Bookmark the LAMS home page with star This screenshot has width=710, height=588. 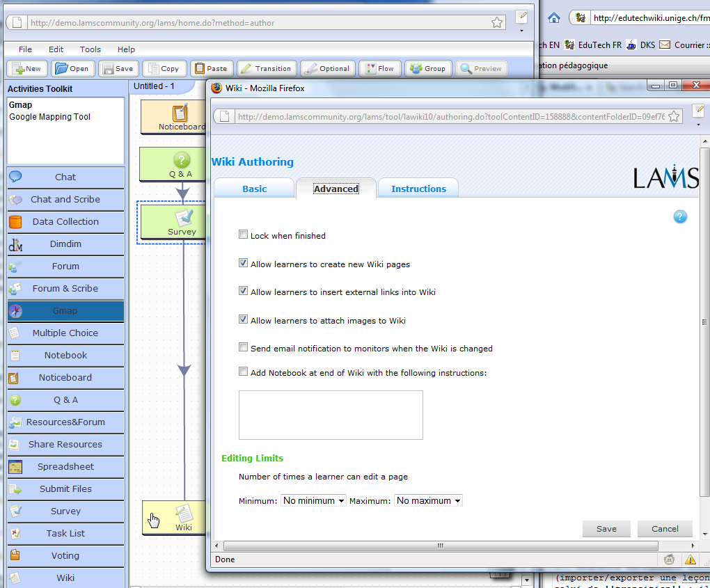497,23
